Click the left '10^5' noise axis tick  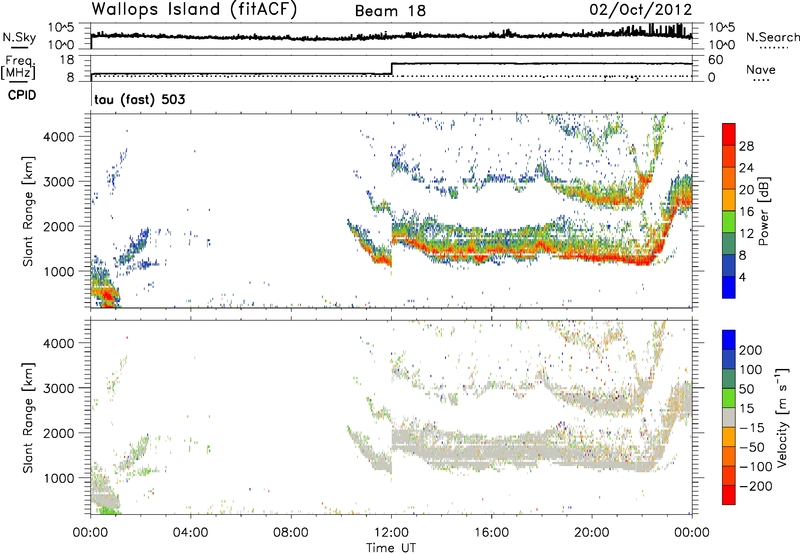[x=61, y=27]
